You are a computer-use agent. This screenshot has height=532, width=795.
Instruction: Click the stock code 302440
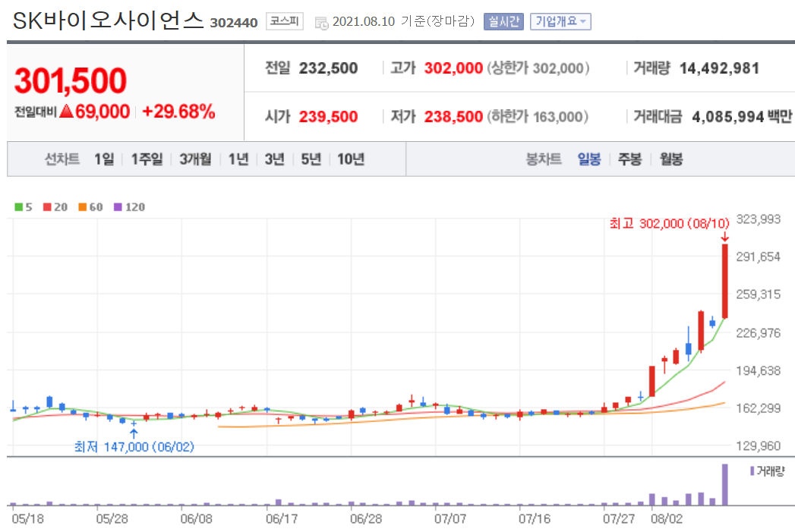(234, 23)
